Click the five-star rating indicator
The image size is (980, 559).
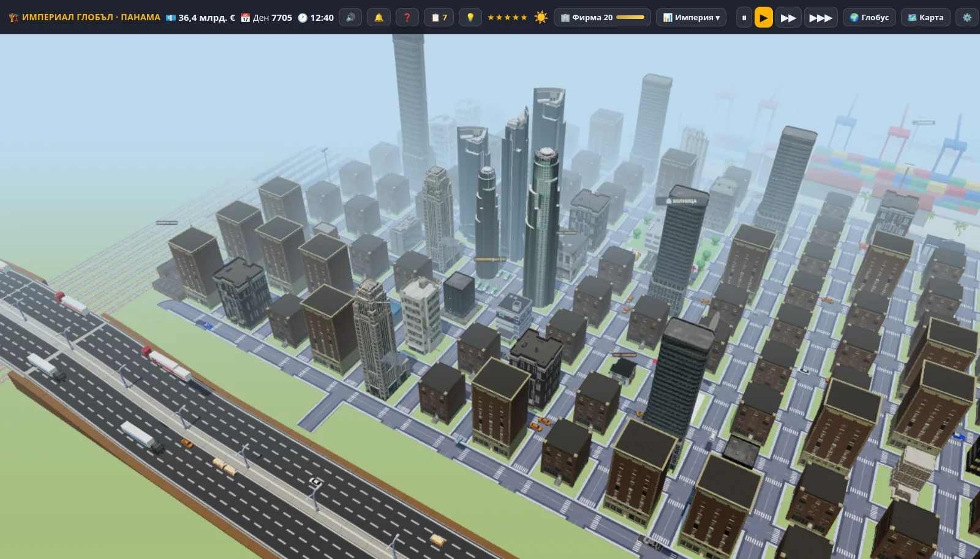pyautogui.click(x=507, y=17)
